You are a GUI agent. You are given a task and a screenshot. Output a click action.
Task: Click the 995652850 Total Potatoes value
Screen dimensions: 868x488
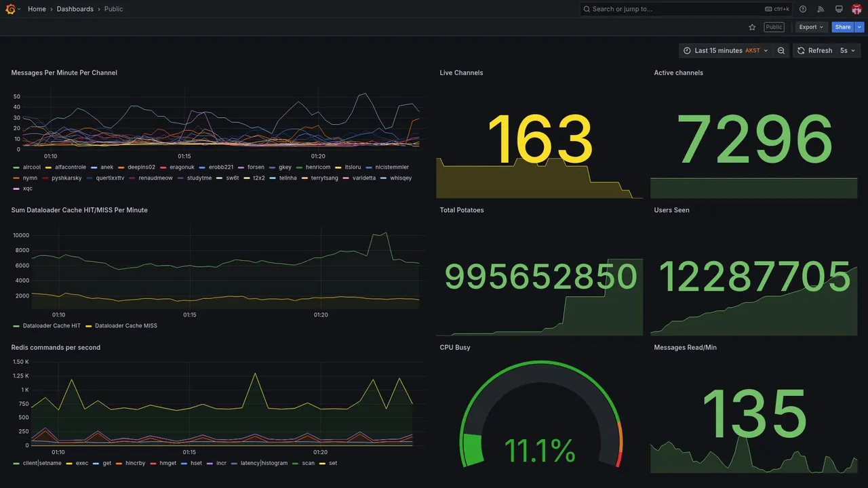click(540, 277)
